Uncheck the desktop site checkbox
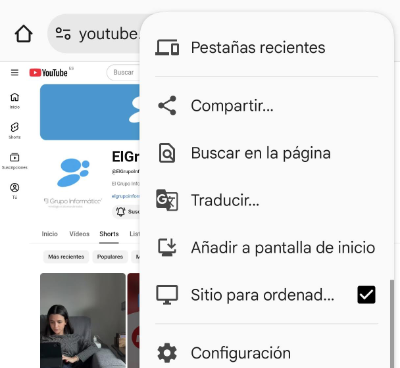The height and width of the screenshot is (368, 400). click(366, 295)
